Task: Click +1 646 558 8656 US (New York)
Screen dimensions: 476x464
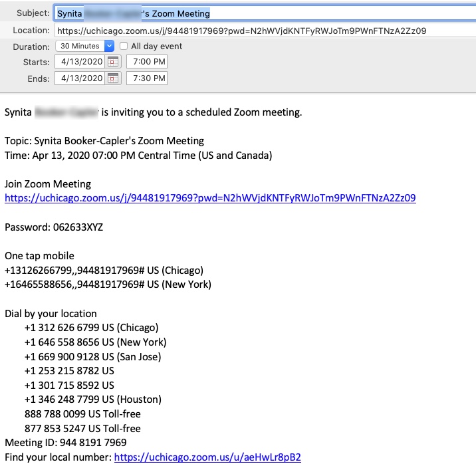Action: pyautogui.click(x=95, y=342)
